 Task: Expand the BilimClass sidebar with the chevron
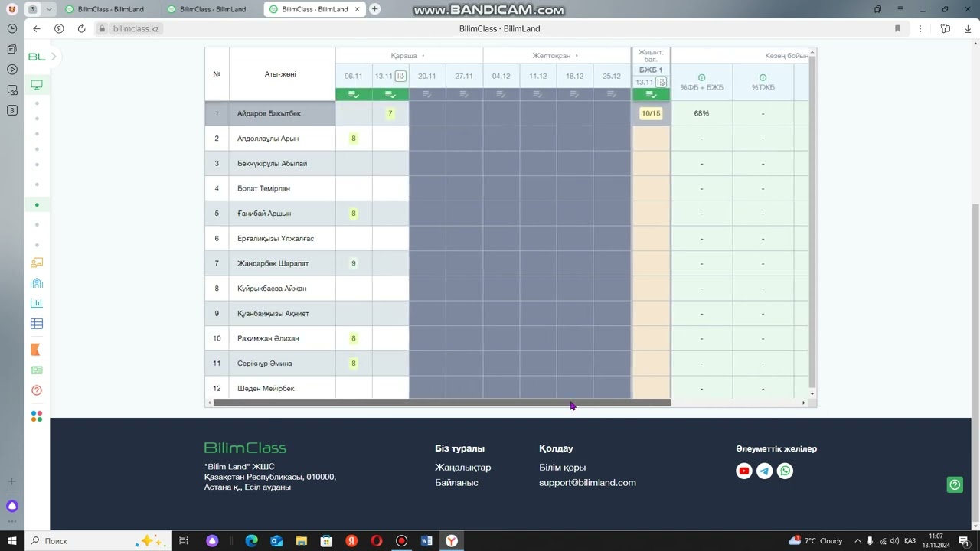tap(54, 57)
